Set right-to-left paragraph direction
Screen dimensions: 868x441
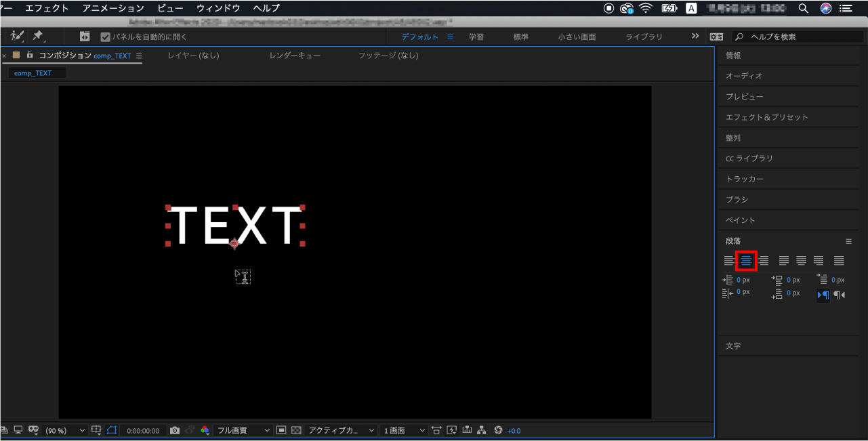[x=840, y=295]
